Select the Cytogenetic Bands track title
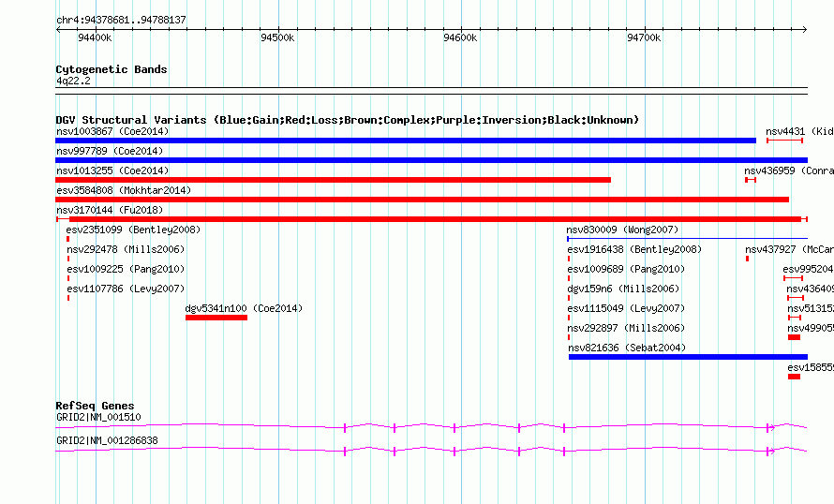Image resolution: width=834 pixels, height=504 pixels. pyautogui.click(x=112, y=69)
